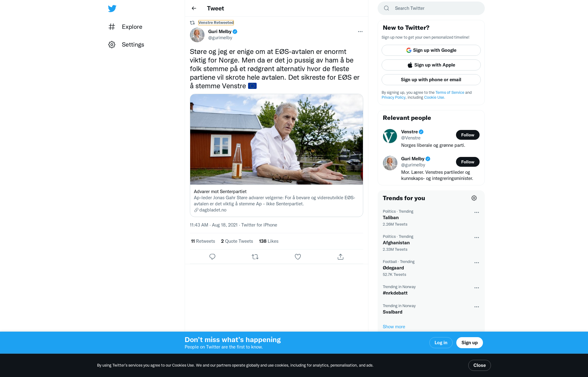Open the Terms of Service link

click(450, 93)
